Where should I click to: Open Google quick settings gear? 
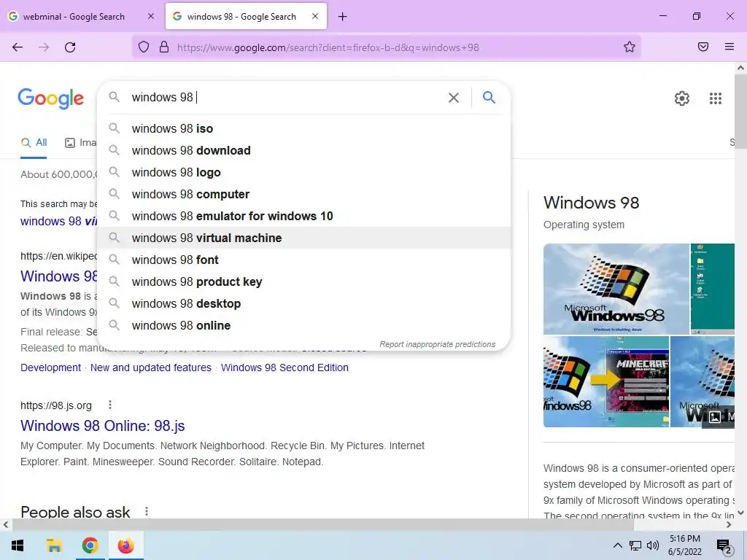click(x=682, y=98)
